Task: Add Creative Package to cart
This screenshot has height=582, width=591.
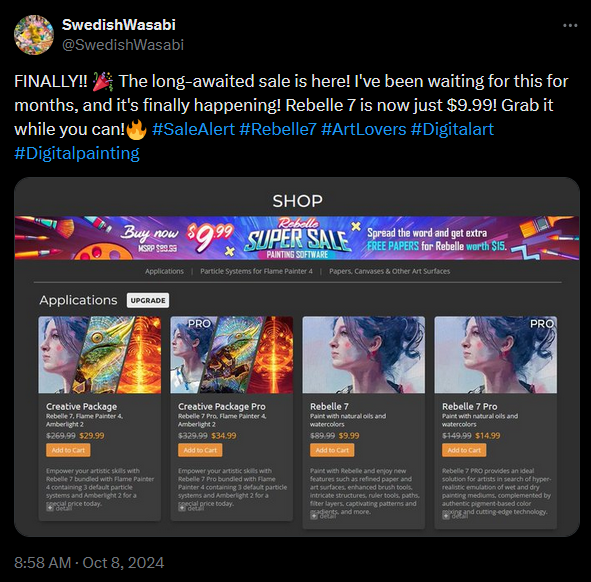Action: (x=68, y=450)
